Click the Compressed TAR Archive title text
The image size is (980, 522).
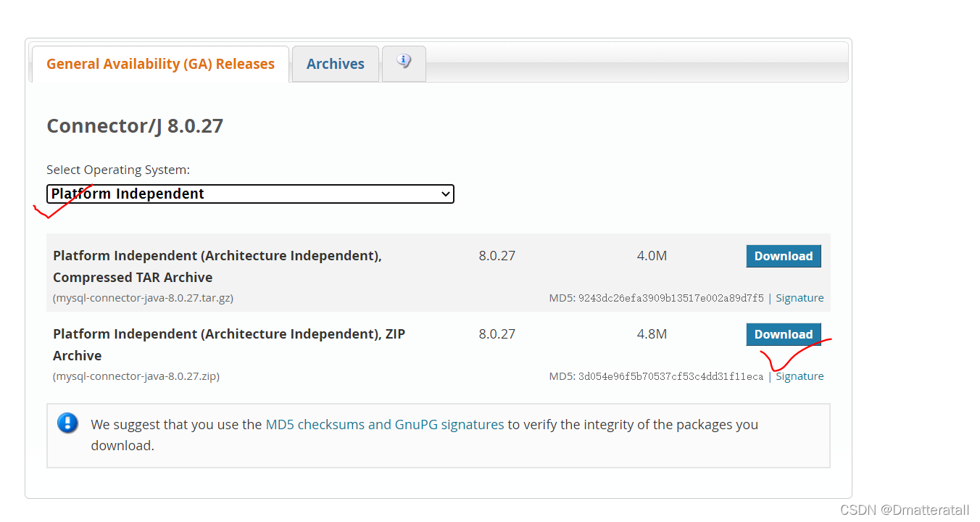pos(217,266)
